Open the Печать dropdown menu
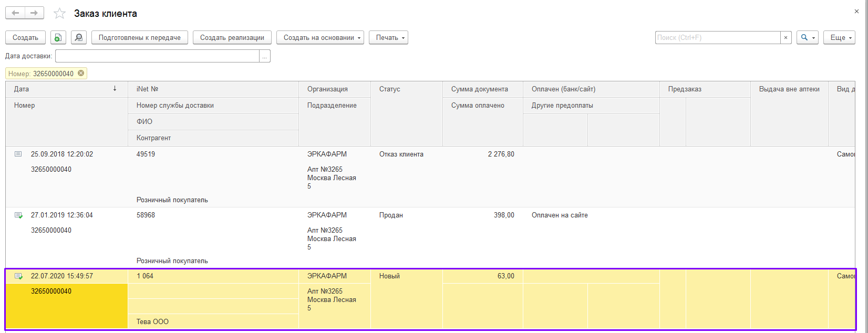 pos(388,38)
